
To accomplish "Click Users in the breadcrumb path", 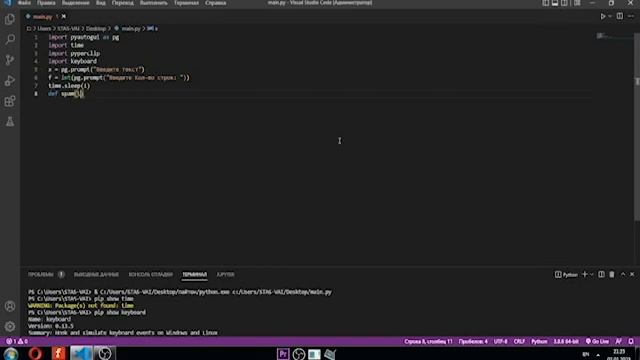I will pyautogui.click(x=44, y=29).
